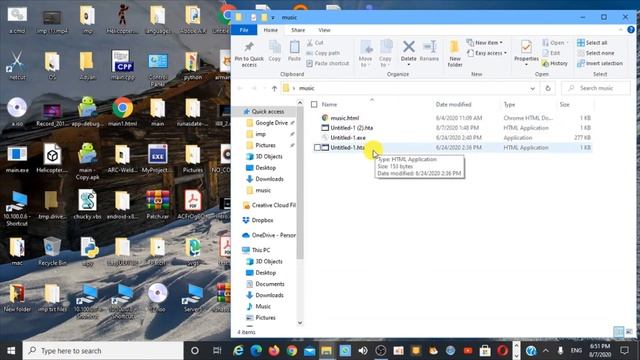
Task: Click the Explorer help question-mark icon
Action: click(x=631, y=30)
